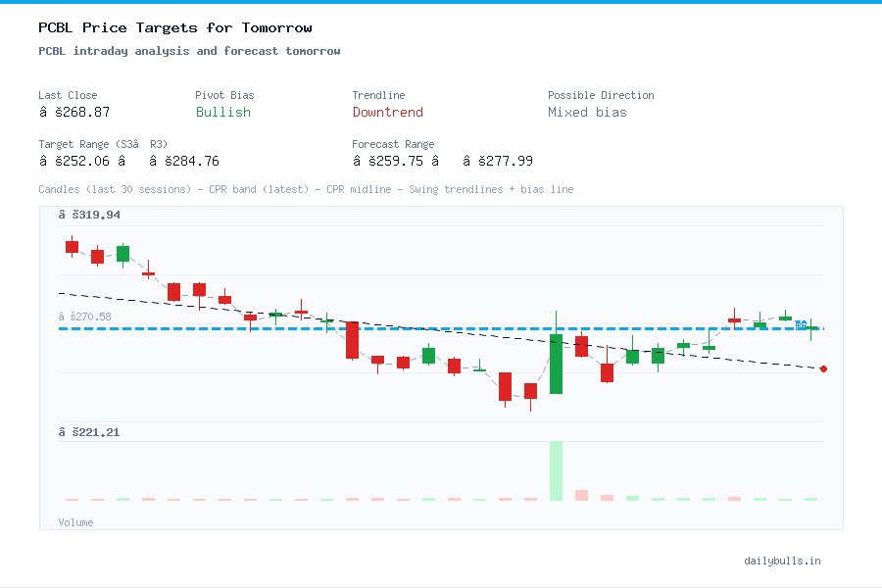Select the Pivot Bias Bullish tab
This screenshot has width=882, height=588.
(x=222, y=113)
